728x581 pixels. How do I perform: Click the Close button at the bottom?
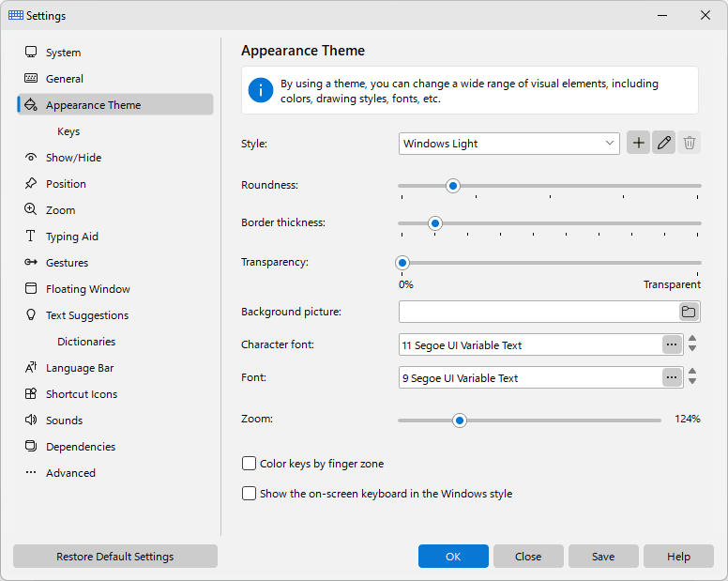click(528, 556)
